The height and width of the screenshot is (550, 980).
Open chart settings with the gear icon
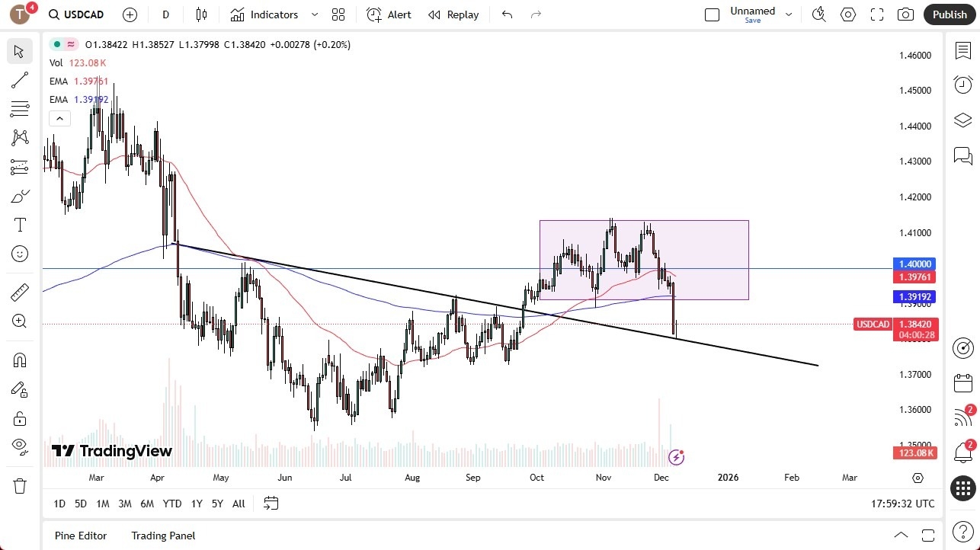coord(847,14)
